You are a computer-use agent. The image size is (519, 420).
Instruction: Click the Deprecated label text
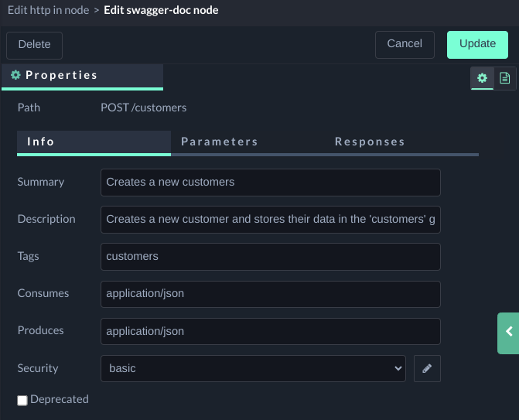coord(60,400)
